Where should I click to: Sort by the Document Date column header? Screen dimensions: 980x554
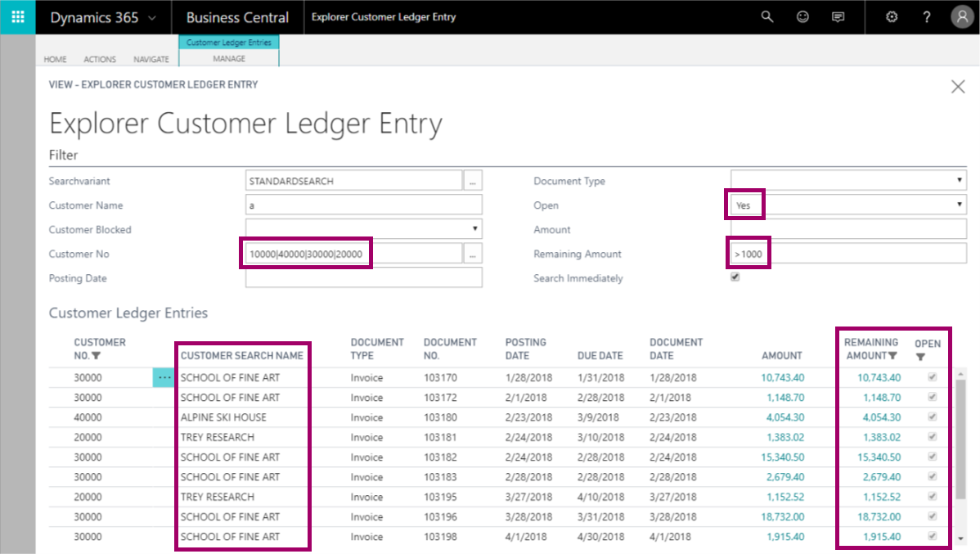pos(677,349)
